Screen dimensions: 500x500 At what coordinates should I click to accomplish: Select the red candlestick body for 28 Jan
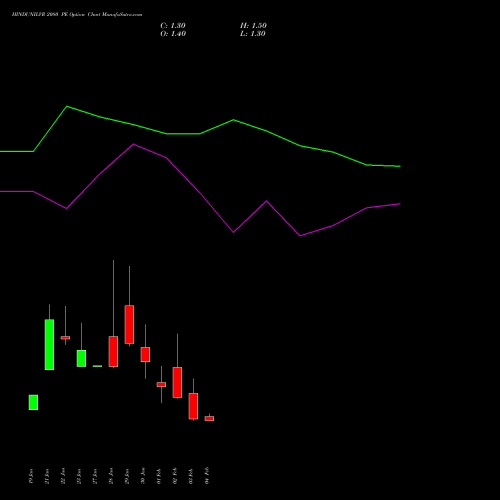click(x=113, y=352)
